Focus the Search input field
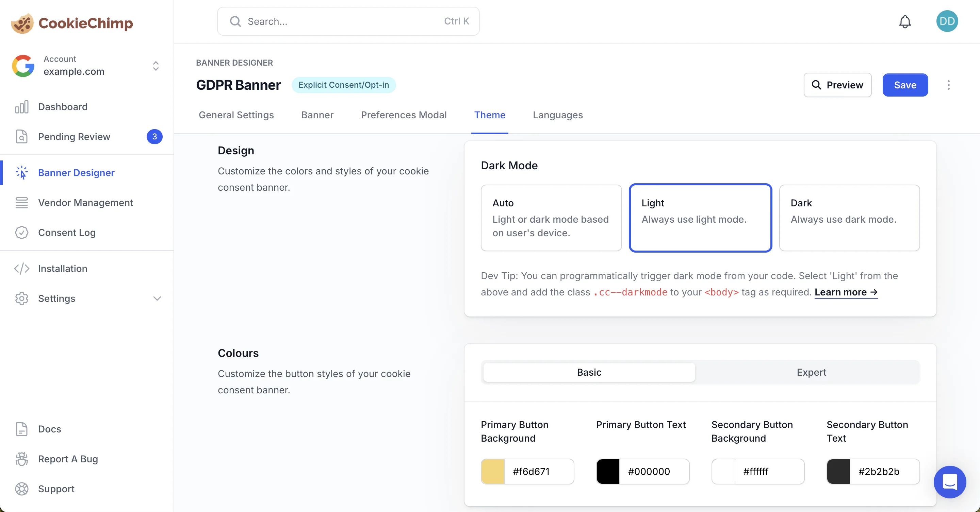The width and height of the screenshot is (980, 512). [348, 21]
